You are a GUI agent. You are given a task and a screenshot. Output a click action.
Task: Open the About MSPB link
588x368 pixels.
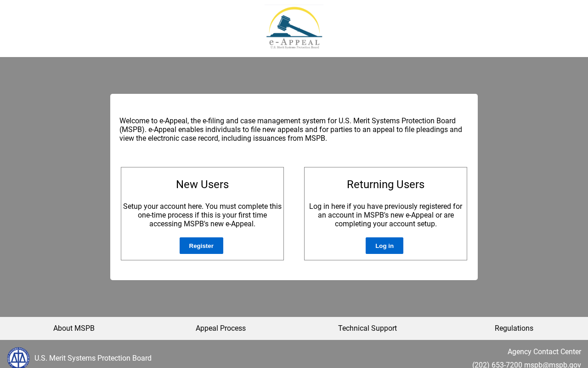(x=74, y=328)
